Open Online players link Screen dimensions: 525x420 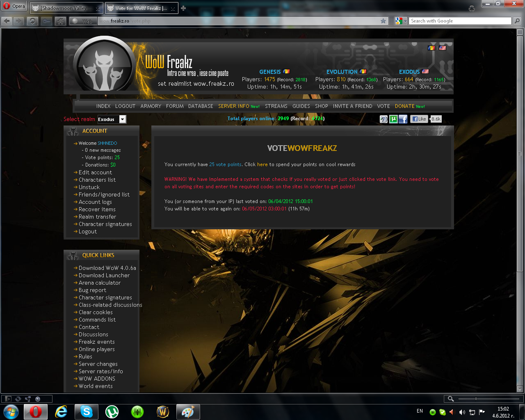click(97, 349)
